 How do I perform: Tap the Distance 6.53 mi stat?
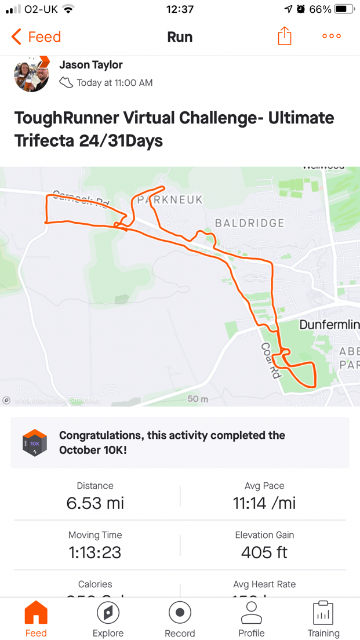(x=95, y=496)
